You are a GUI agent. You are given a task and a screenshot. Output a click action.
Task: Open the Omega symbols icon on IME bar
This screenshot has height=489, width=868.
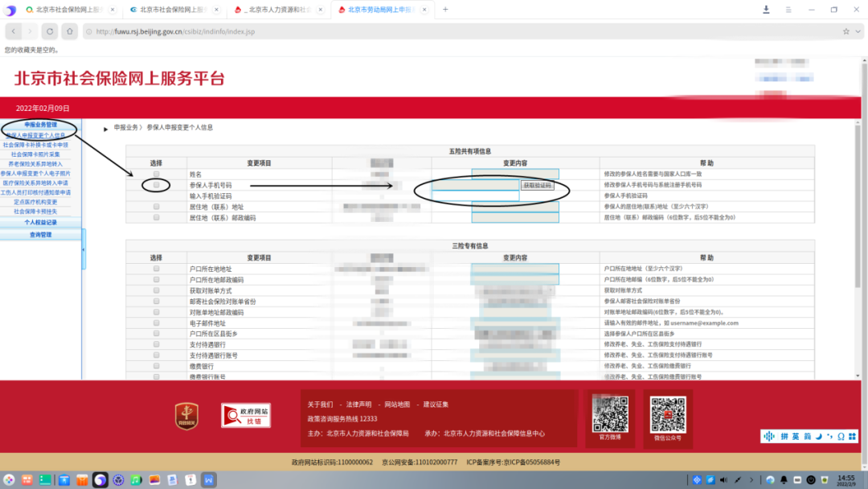tap(841, 437)
